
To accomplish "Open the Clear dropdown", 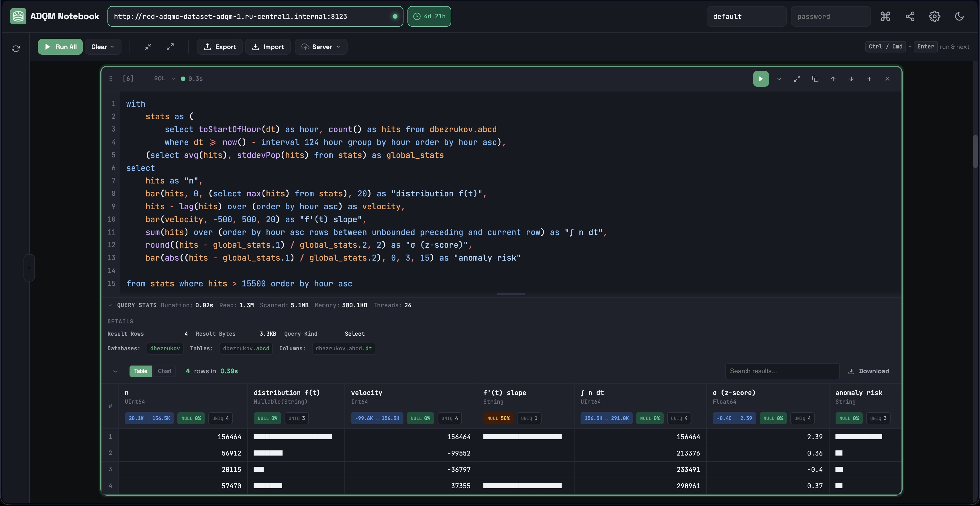I will 103,47.
